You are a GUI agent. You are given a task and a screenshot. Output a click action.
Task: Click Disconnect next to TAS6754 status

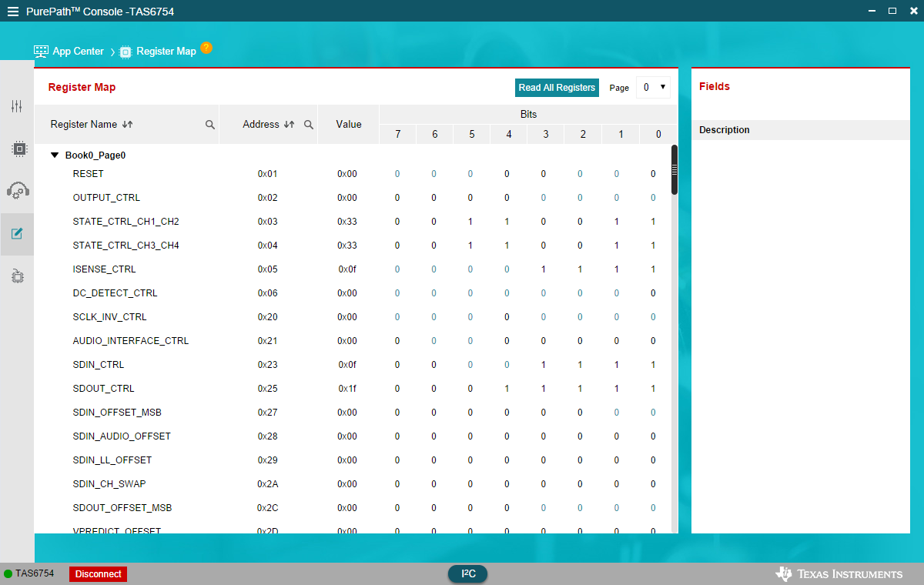coord(97,573)
